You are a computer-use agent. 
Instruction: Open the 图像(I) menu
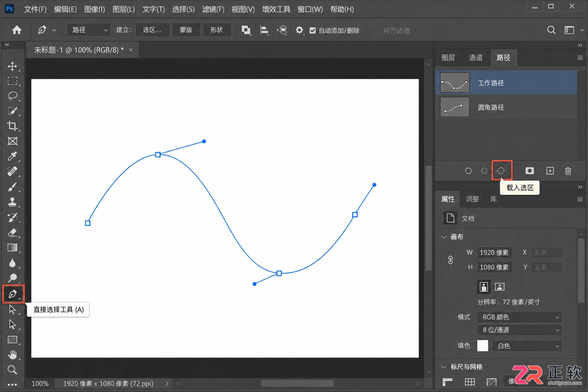click(94, 9)
